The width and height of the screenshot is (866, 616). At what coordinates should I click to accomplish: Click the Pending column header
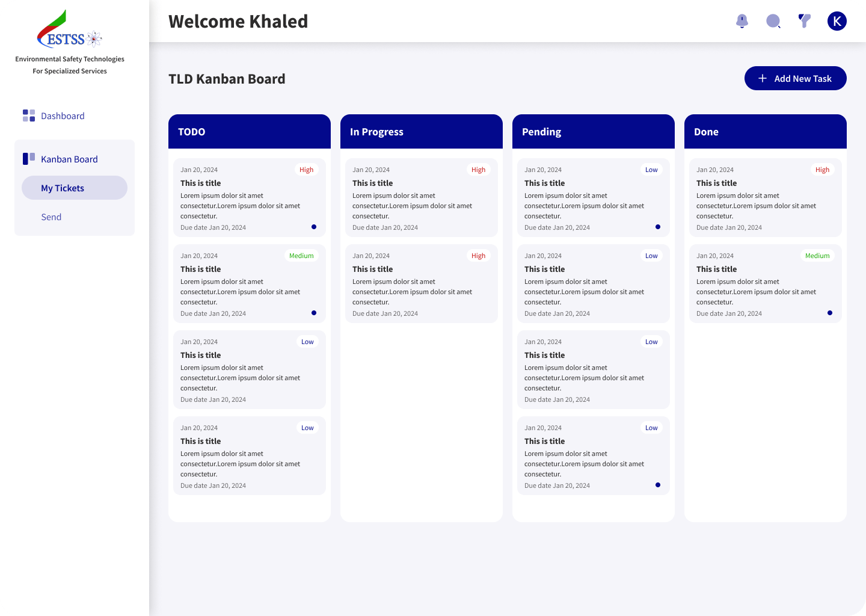point(594,131)
